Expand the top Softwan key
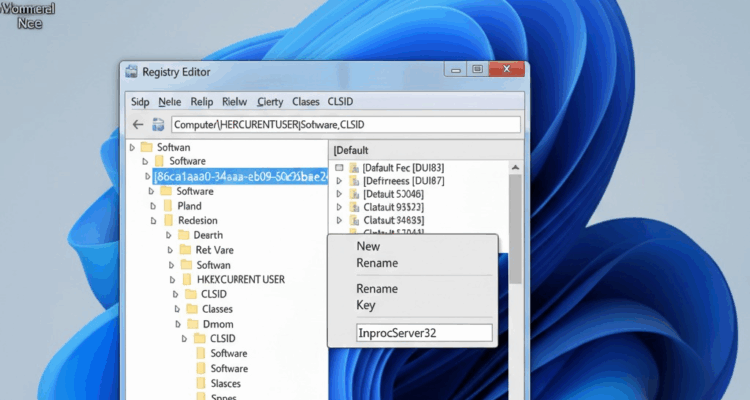 point(132,147)
